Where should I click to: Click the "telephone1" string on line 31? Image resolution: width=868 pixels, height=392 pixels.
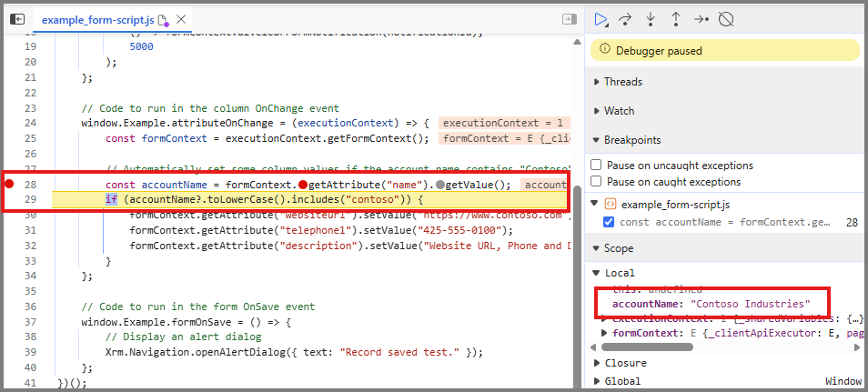coord(315,230)
